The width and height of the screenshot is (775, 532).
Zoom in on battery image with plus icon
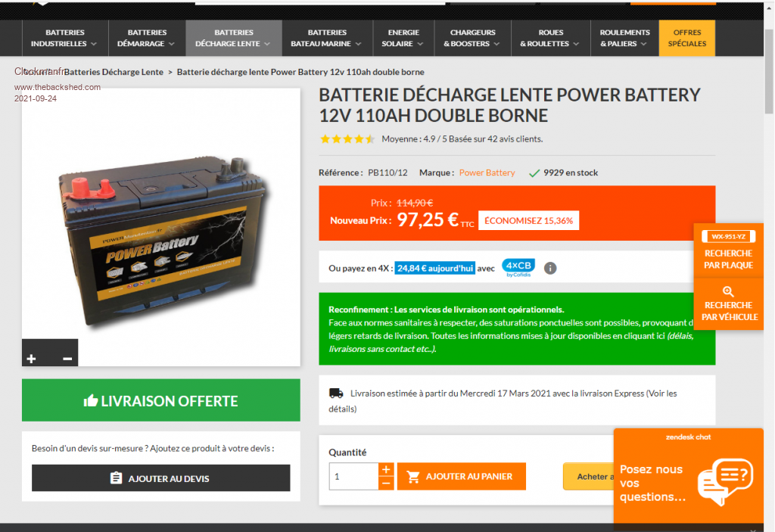[32, 359]
